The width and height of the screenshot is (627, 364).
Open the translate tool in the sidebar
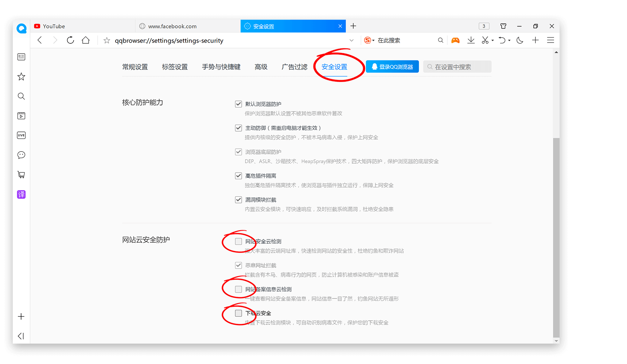point(21,194)
